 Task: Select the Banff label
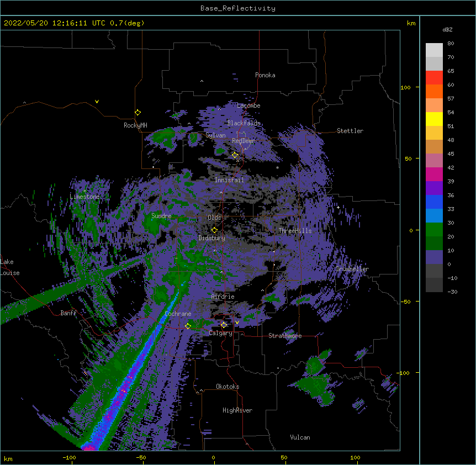pos(68,313)
